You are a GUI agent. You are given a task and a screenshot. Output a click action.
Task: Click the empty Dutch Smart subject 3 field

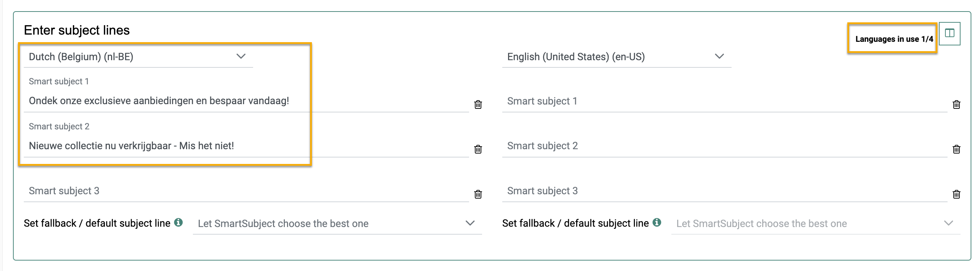[243, 191]
